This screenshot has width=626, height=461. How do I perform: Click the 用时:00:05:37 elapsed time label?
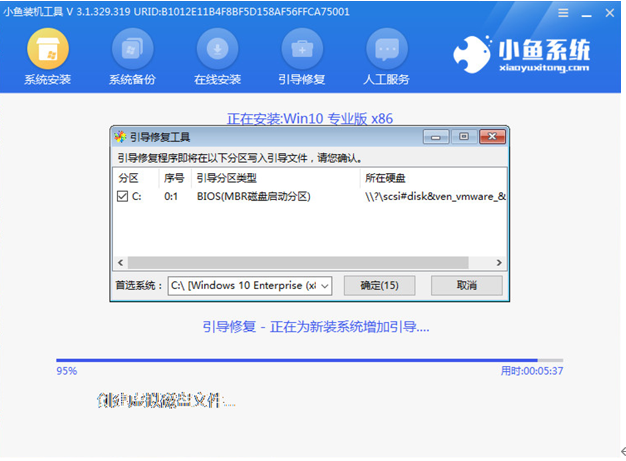pos(532,371)
